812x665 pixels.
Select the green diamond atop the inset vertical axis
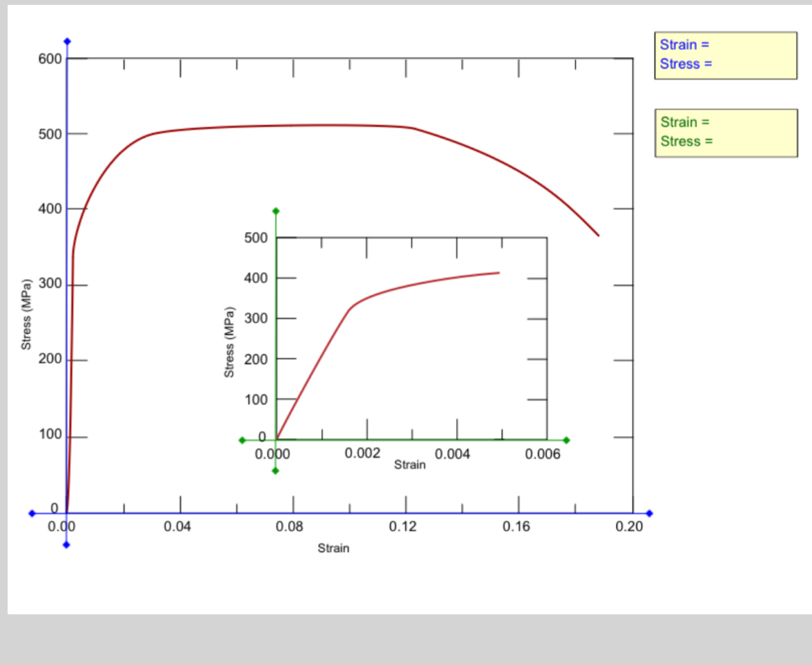276,209
